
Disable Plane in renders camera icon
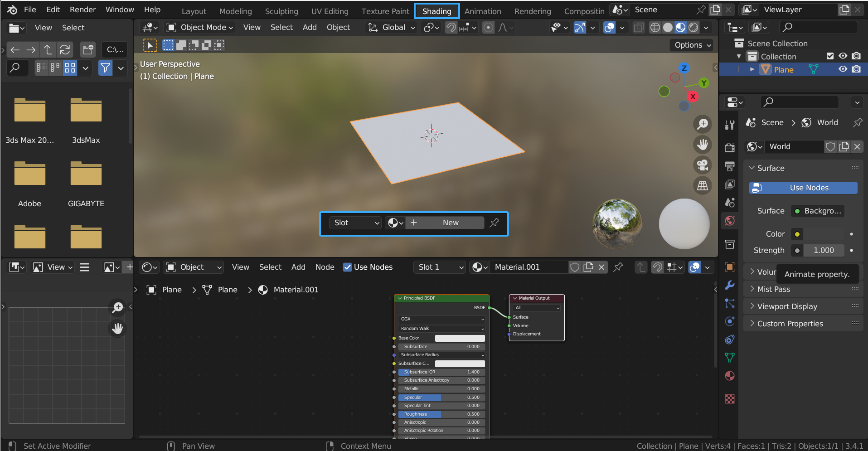[856, 69]
